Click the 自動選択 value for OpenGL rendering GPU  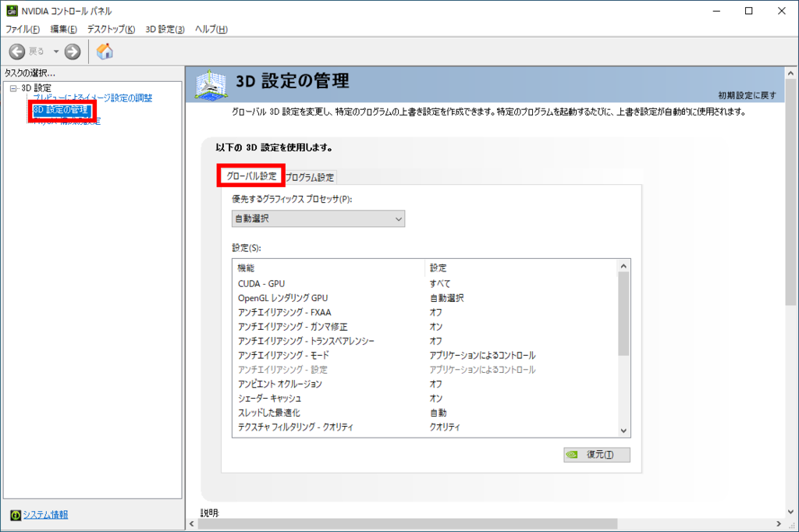click(447, 298)
